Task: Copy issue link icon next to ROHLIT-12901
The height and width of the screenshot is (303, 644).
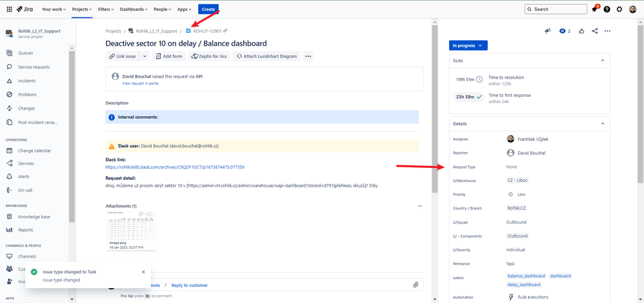Action: [x=225, y=31]
